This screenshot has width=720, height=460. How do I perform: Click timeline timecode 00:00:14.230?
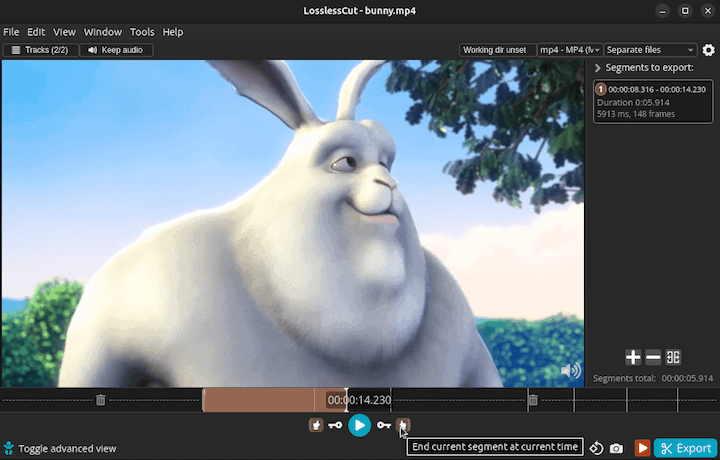359,400
